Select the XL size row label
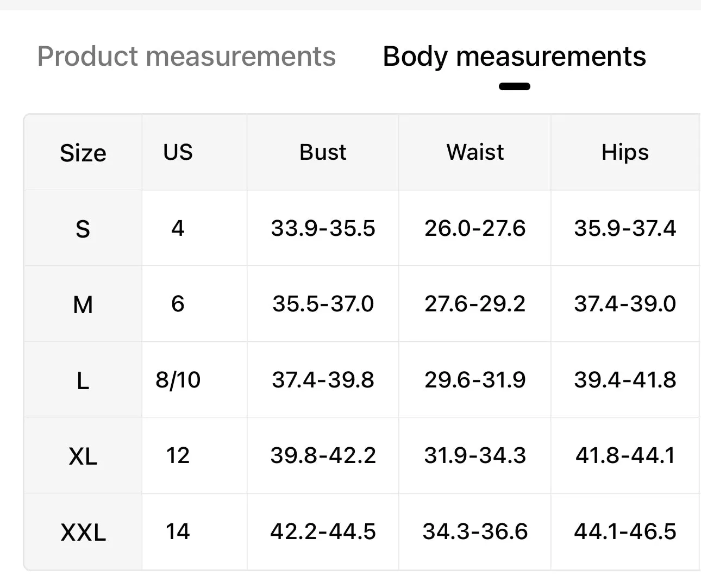The image size is (701, 588). pos(83,456)
